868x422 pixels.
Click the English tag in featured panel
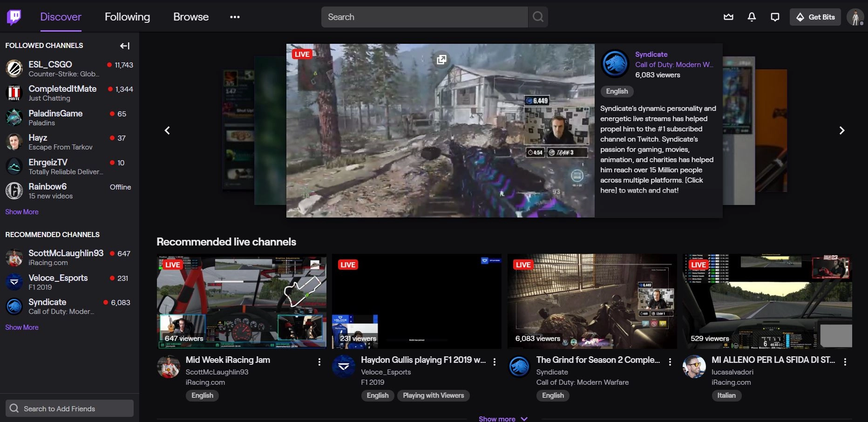coord(617,91)
